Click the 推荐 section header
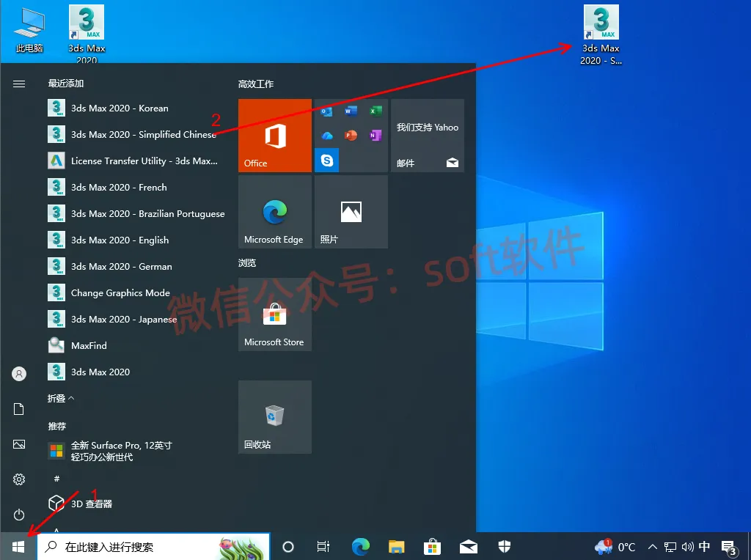This screenshot has width=751, height=560. point(57,426)
